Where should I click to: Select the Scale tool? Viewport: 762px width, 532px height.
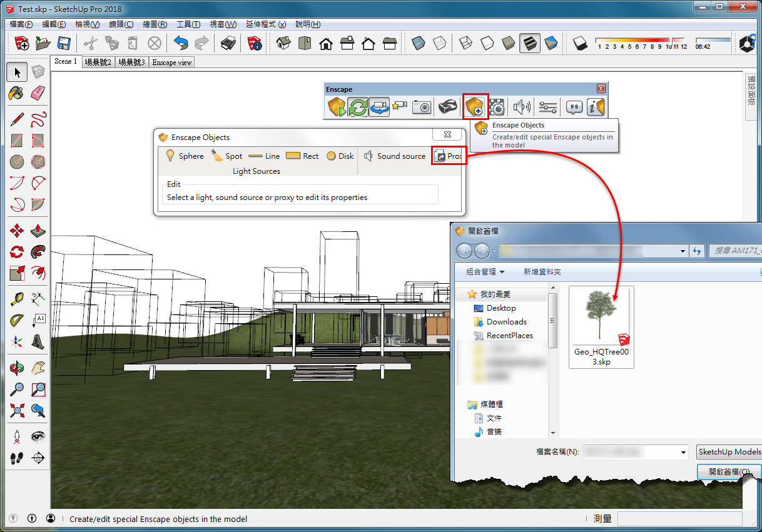click(17, 273)
